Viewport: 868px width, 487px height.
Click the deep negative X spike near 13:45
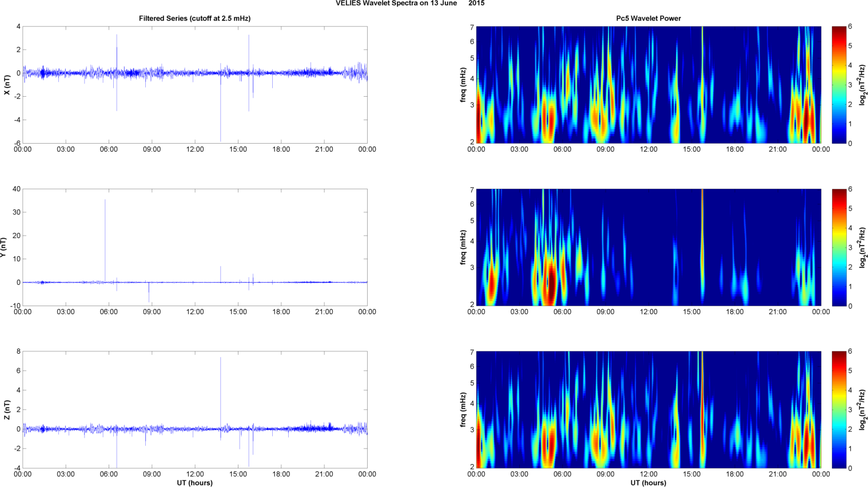click(221, 109)
